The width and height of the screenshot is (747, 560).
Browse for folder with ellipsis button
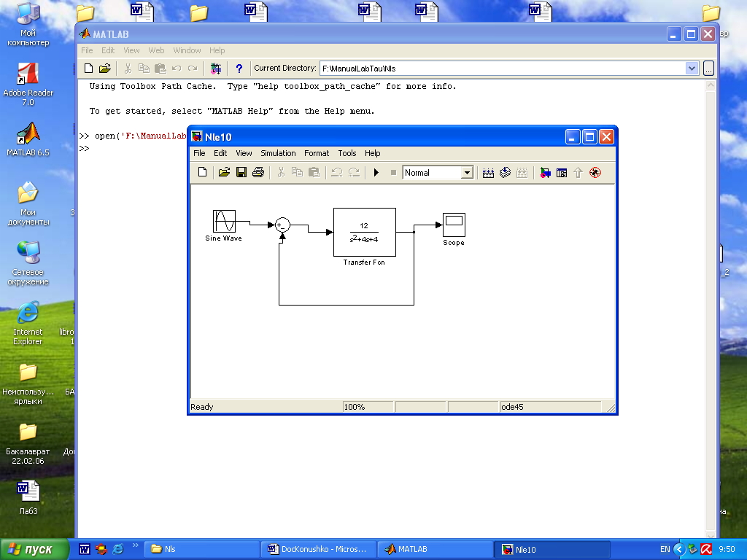point(708,68)
